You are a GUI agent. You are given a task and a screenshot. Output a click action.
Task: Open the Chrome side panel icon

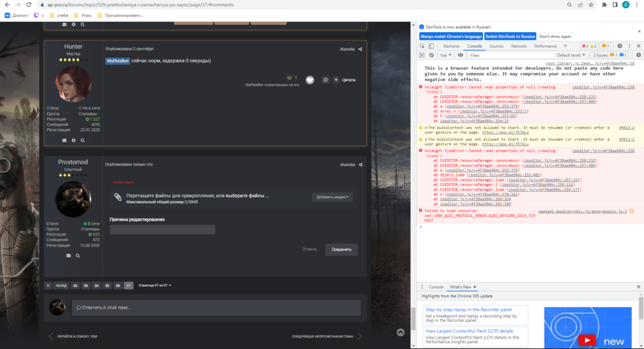pos(615,5)
